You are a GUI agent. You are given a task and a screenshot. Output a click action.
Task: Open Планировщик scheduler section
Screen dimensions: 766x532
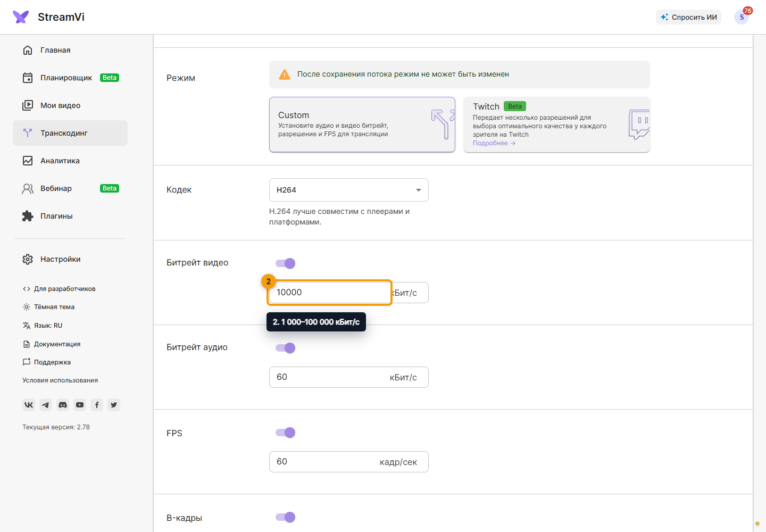click(x=70, y=78)
